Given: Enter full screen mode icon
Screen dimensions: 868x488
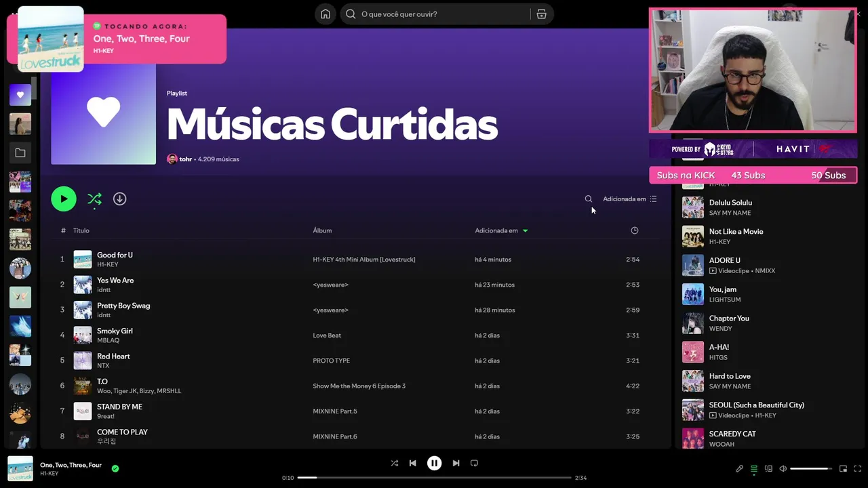Looking at the screenshot, I should [x=857, y=468].
